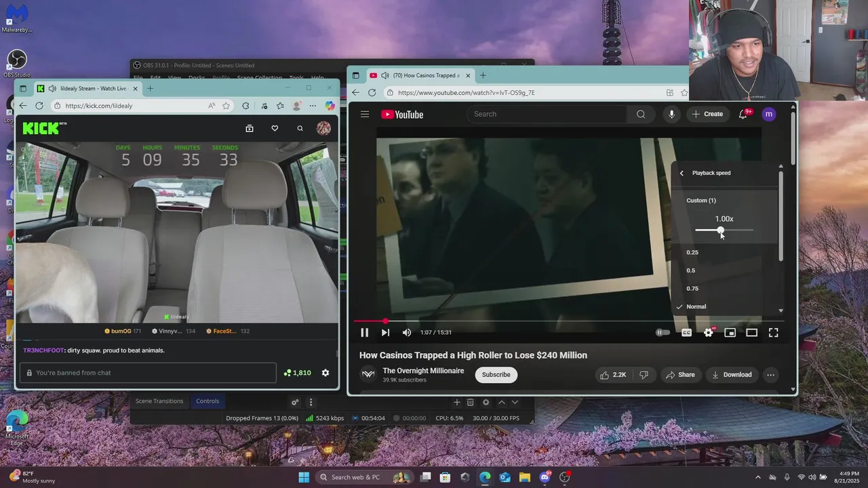Click the 1,810 channel points counter
This screenshot has height=488, width=868.
pyautogui.click(x=297, y=373)
